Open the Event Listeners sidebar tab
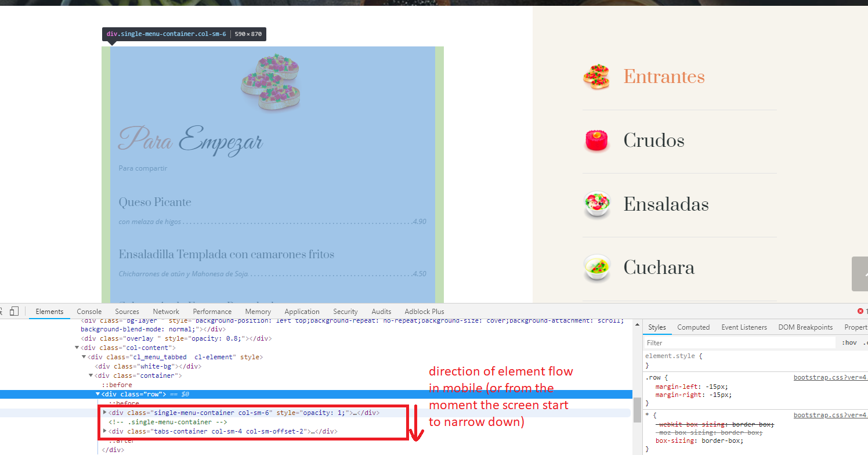The image size is (868, 455). click(x=744, y=327)
